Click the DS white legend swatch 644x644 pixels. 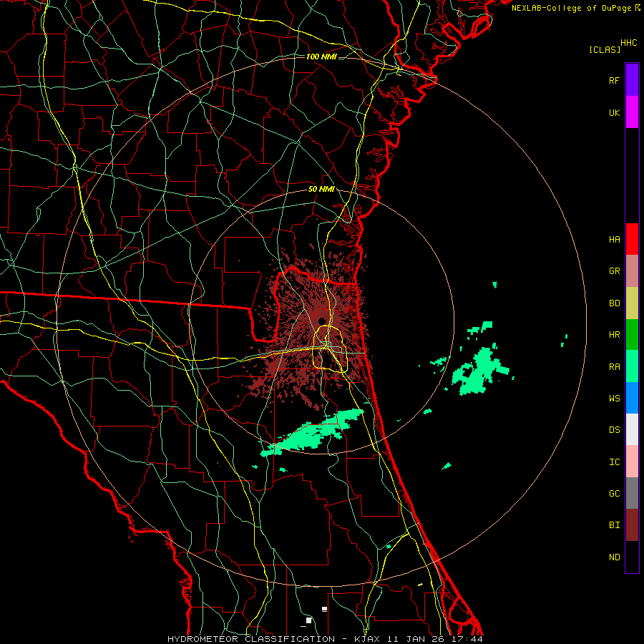[x=632, y=429]
